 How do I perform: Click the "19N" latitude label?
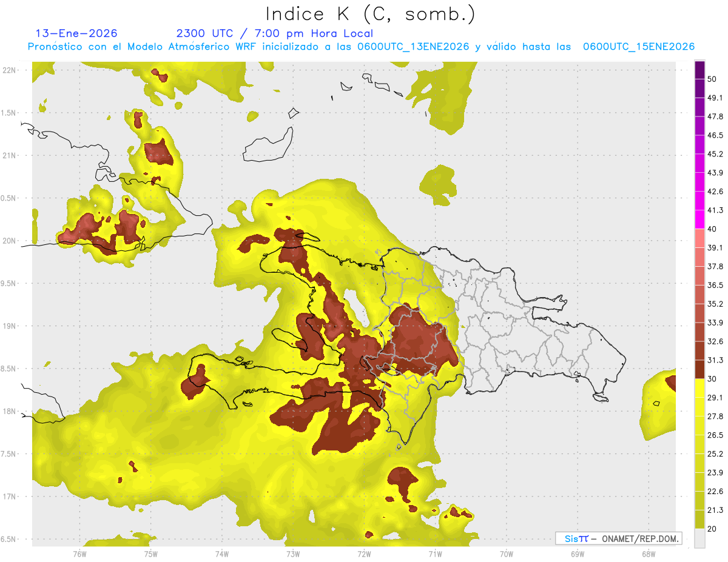(9, 326)
